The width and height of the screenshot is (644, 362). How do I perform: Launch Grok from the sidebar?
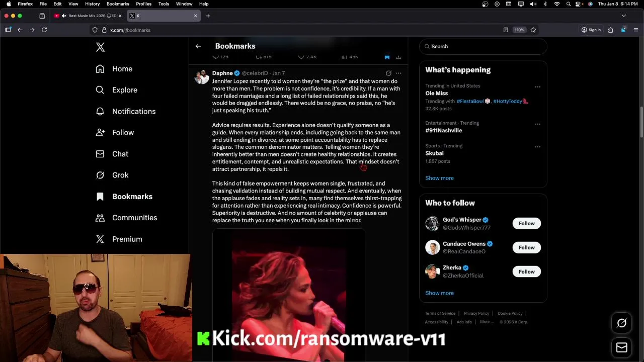pyautogui.click(x=112, y=175)
